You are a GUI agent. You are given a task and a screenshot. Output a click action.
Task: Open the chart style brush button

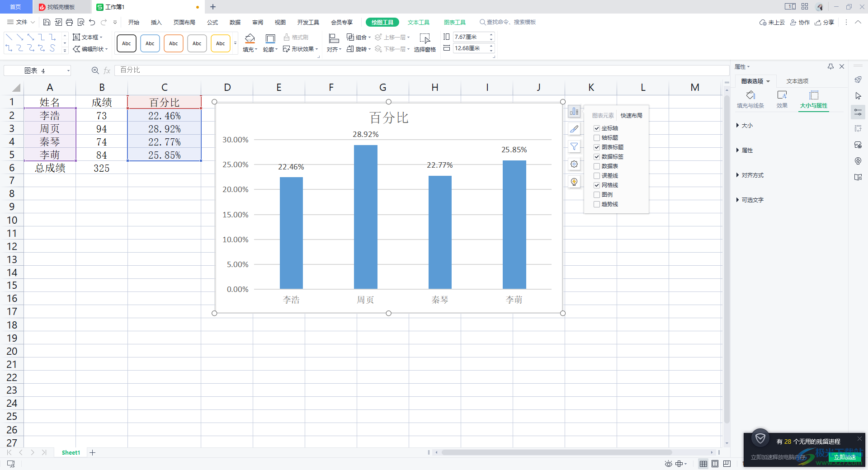[x=574, y=129]
